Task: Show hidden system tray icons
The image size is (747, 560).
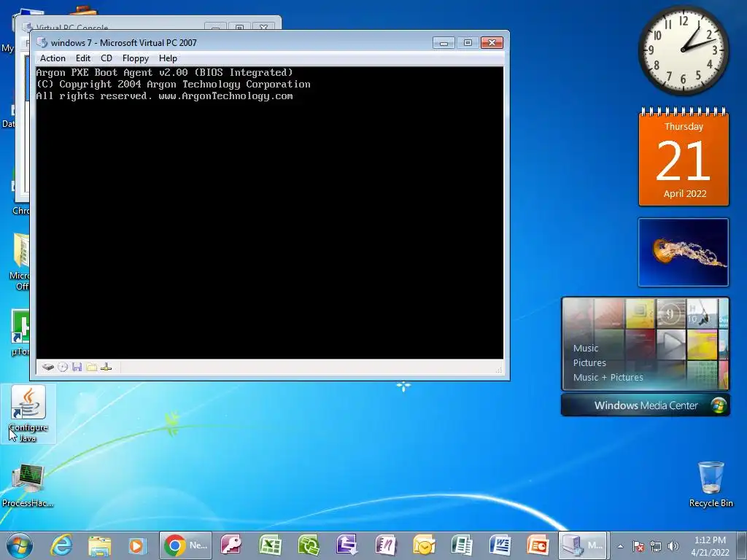Action: coord(620,546)
